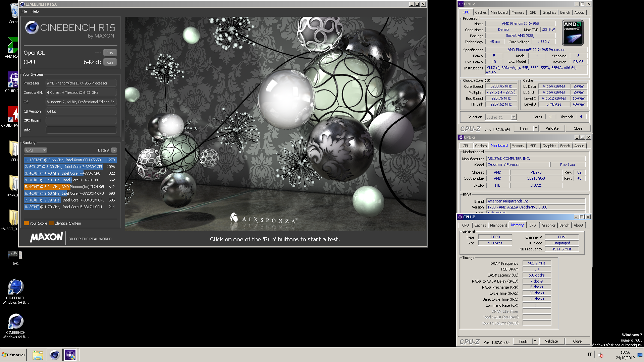
Task: Run the CPU benchmark
Action: [x=110, y=62]
